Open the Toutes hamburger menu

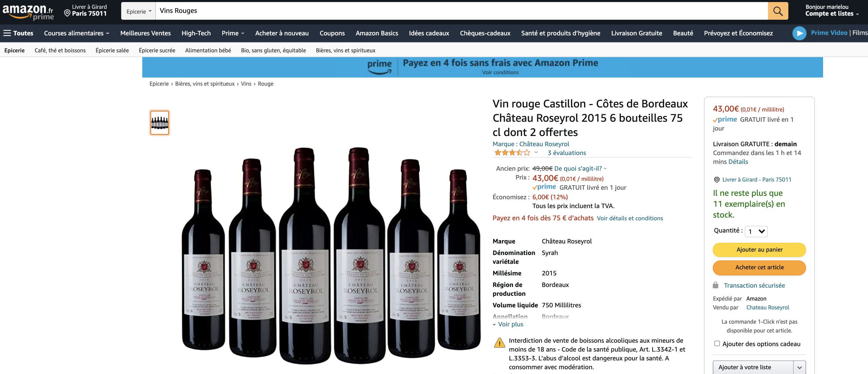[18, 33]
